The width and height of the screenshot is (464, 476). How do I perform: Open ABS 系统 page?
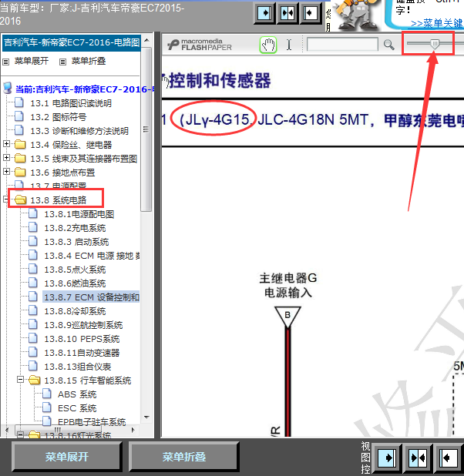pyautogui.click(x=77, y=394)
